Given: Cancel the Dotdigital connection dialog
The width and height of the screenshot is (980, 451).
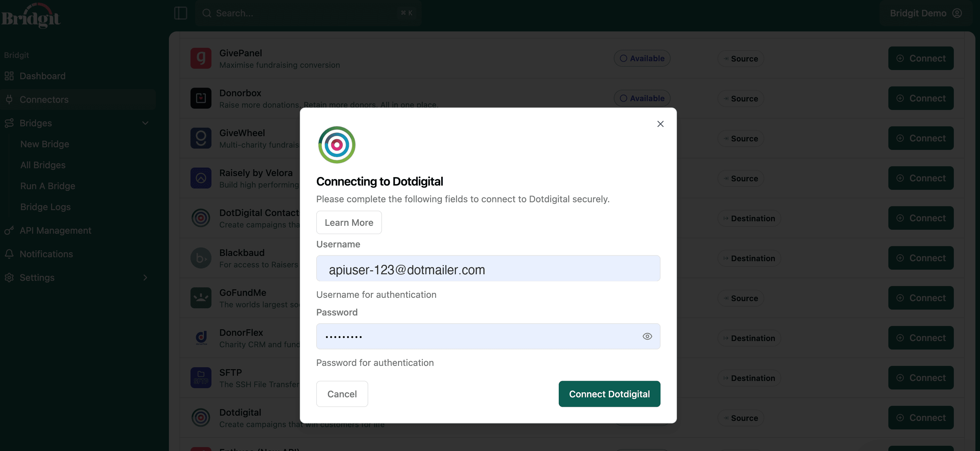Looking at the screenshot, I should click(x=342, y=394).
